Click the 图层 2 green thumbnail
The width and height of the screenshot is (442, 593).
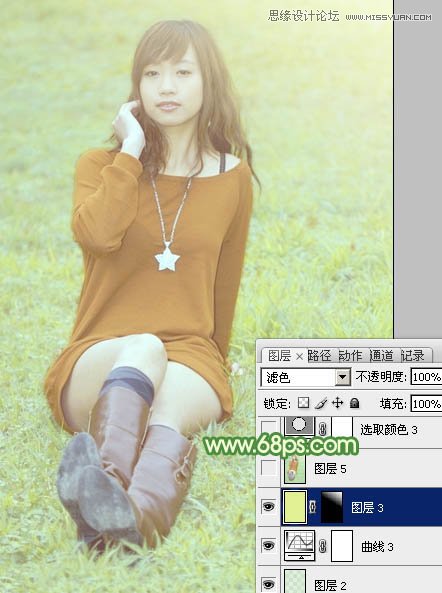coord(295,581)
